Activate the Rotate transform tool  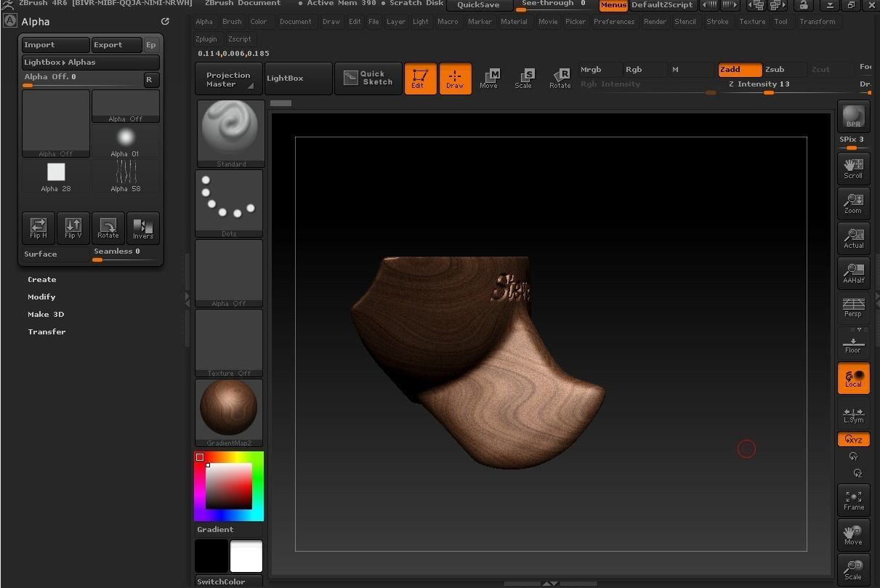pyautogui.click(x=560, y=78)
